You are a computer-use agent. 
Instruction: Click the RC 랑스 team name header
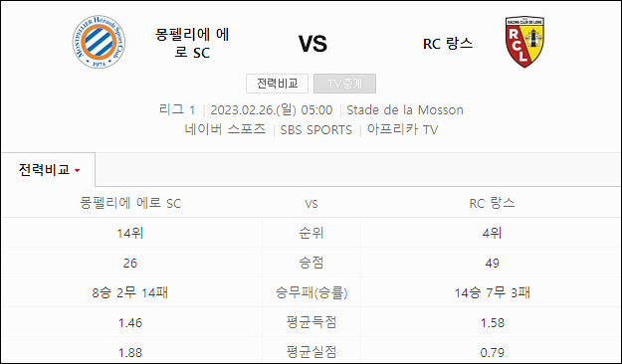click(448, 44)
